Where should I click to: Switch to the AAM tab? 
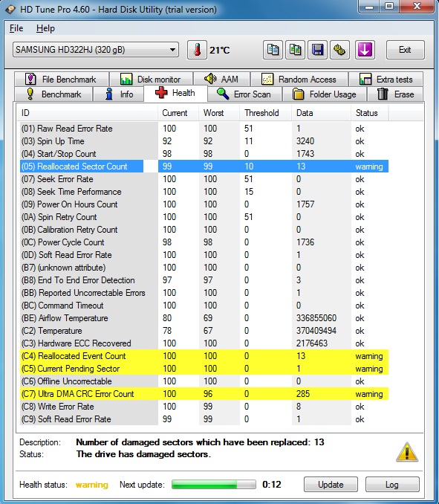(221, 79)
